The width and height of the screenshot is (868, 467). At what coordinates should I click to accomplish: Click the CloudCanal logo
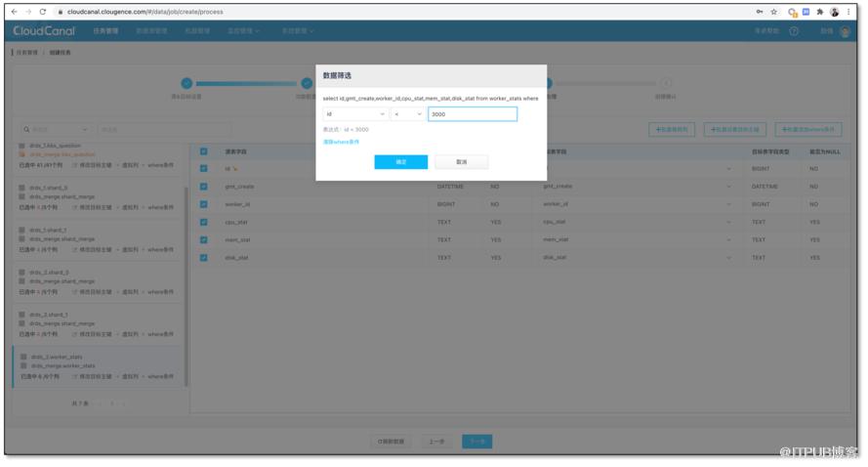44,31
